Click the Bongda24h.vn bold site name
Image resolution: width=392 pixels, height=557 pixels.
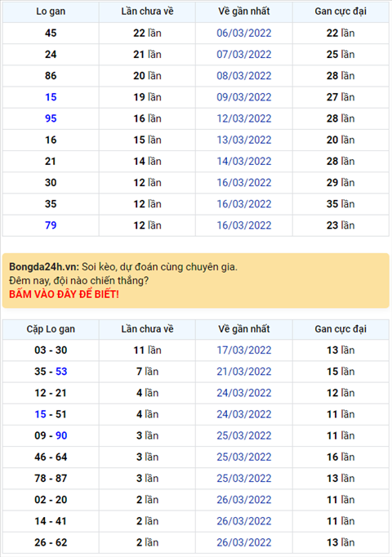click(44, 267)
